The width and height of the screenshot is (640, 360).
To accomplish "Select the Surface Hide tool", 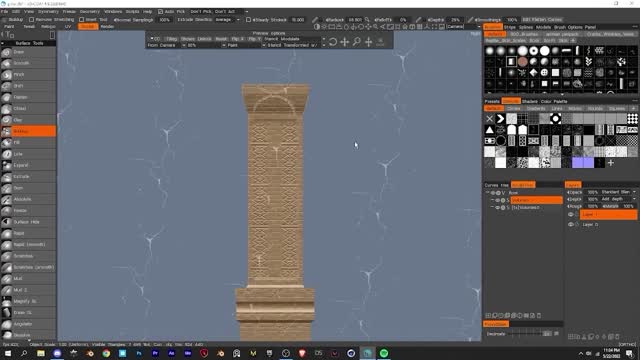I will [28, 222].
